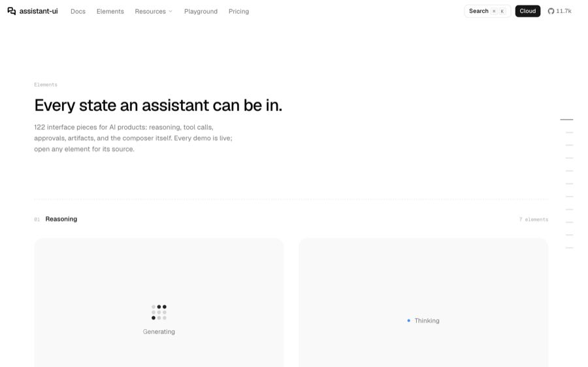This screenshot has width=588, height=367.
Task: Navigate to the Pricing page
Action: 238,12
